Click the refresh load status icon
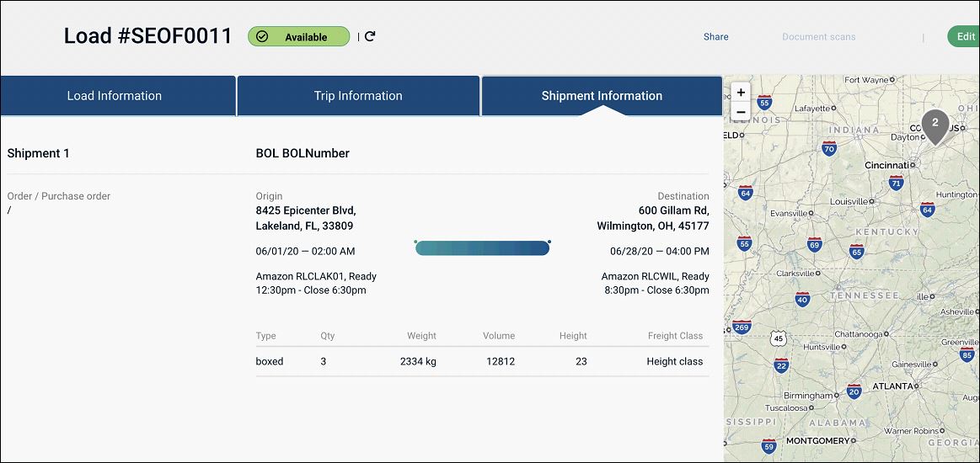980x463 pixels. (x=370, y=36)
